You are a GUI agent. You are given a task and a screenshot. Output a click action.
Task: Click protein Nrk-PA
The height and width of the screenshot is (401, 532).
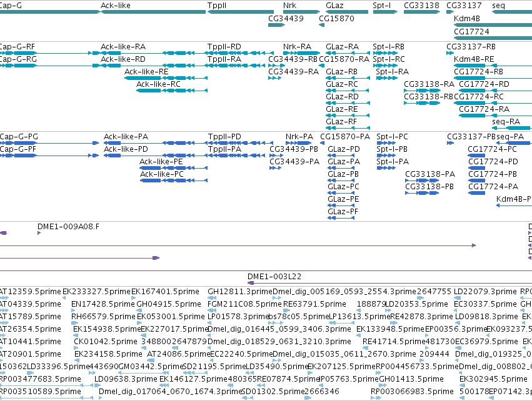[299, 137]
